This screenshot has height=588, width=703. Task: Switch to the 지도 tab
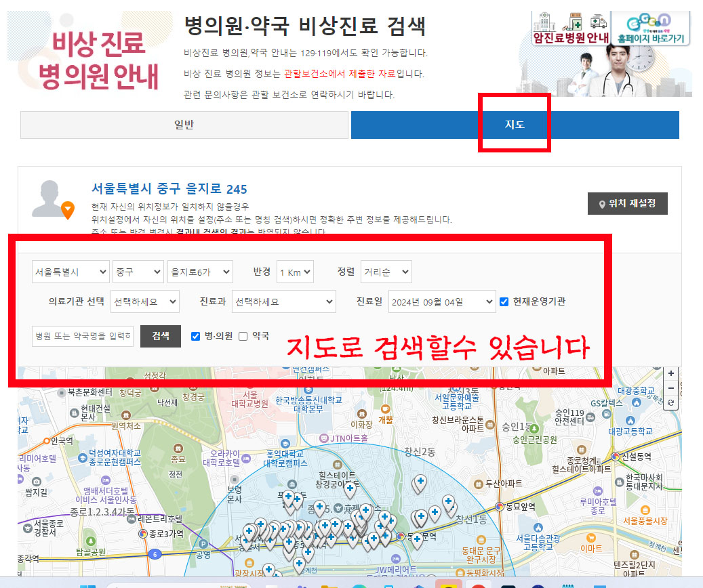click(515, 125)
